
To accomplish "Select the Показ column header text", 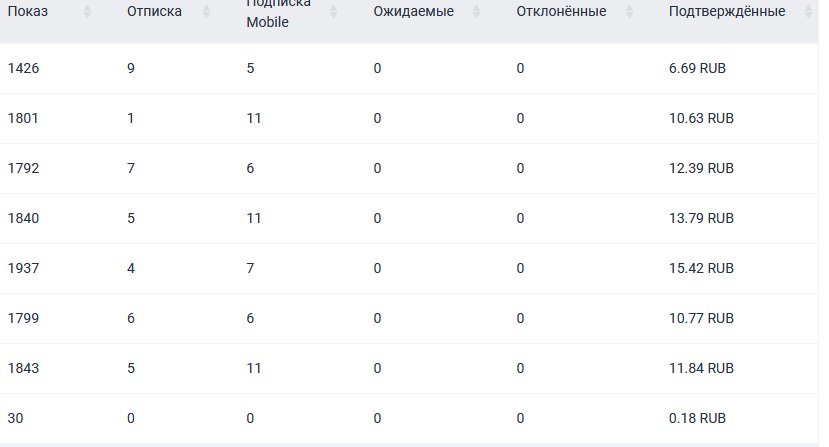I will coord(27,11).
